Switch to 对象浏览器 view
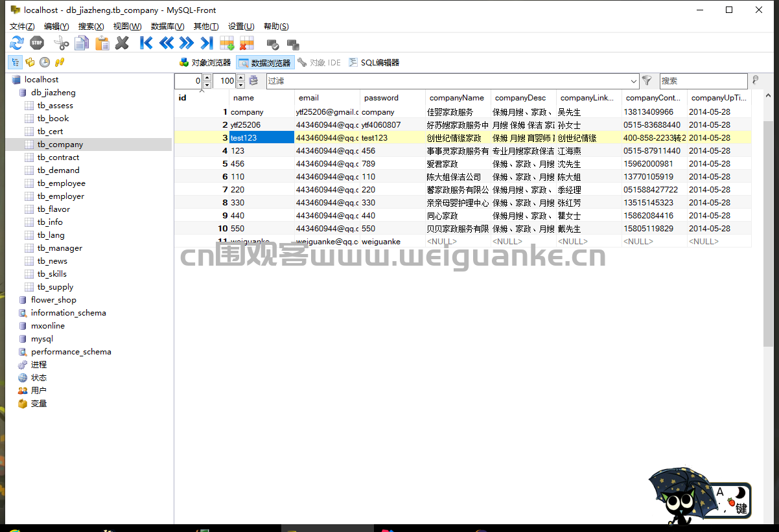This screenshot has width=779, height=532. click(x=205, y=63)
